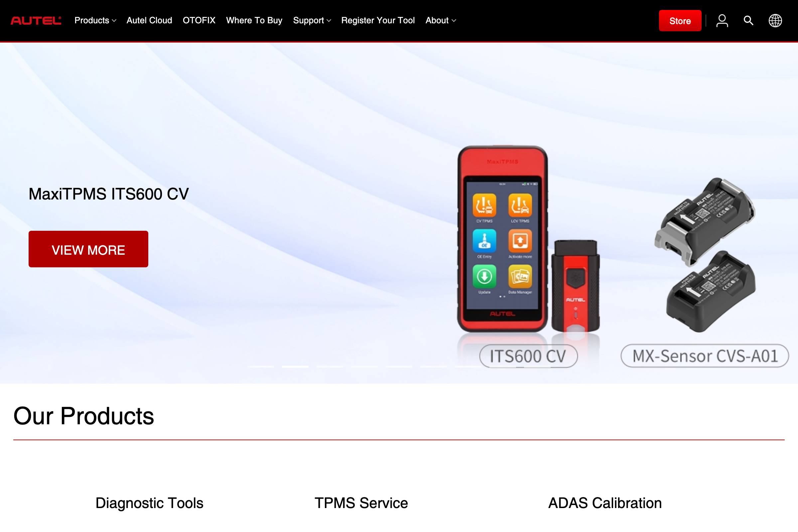The width and height of the screenshot is (798, 532).
Task: Click the Autel logo
Action: pyautogui.click(x=36, y=21)
